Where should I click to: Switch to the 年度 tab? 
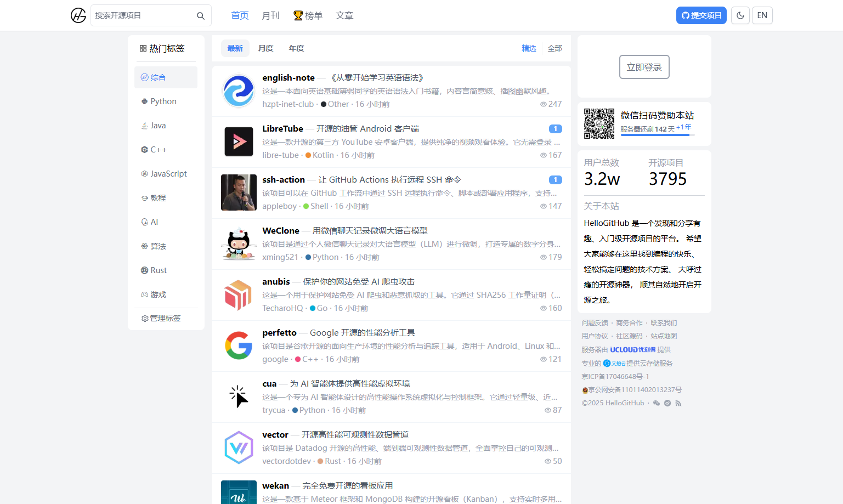296,48
